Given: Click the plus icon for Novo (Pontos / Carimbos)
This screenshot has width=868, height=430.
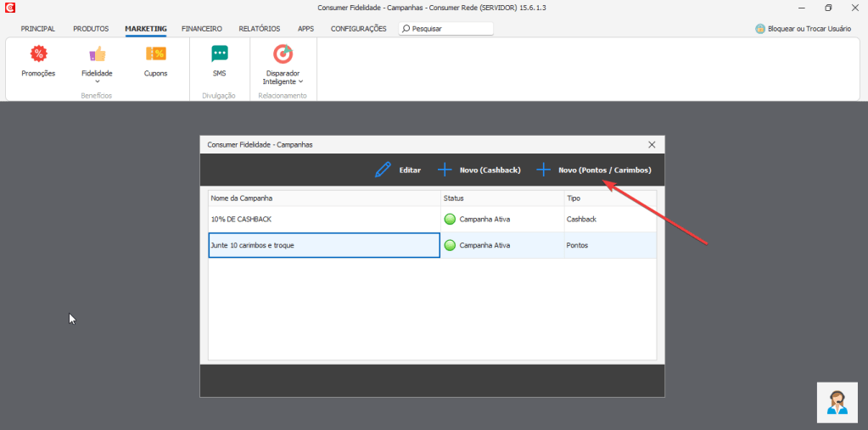Looking at the screenshot, I should click(x=544, y=170).
